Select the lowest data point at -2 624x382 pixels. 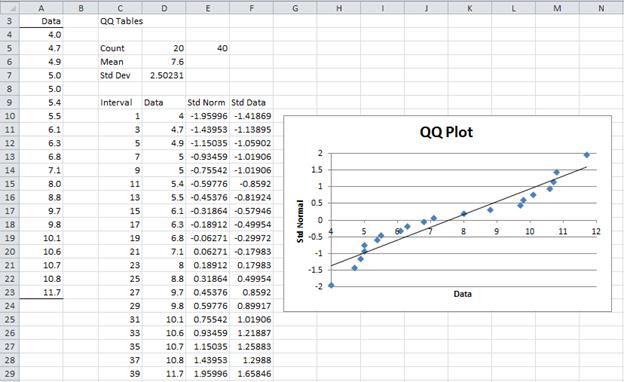click(x=331, y=285)
